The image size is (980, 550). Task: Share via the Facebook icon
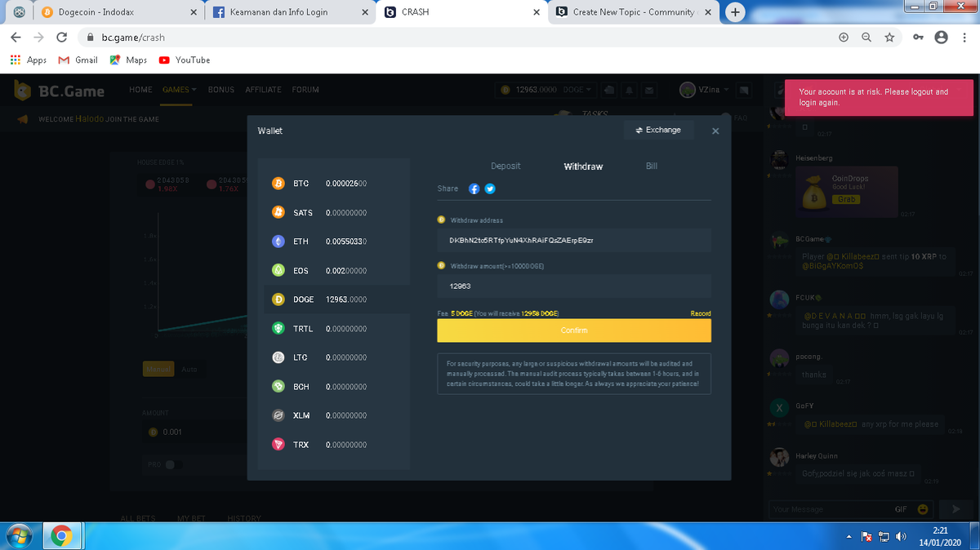pos(474,189)
